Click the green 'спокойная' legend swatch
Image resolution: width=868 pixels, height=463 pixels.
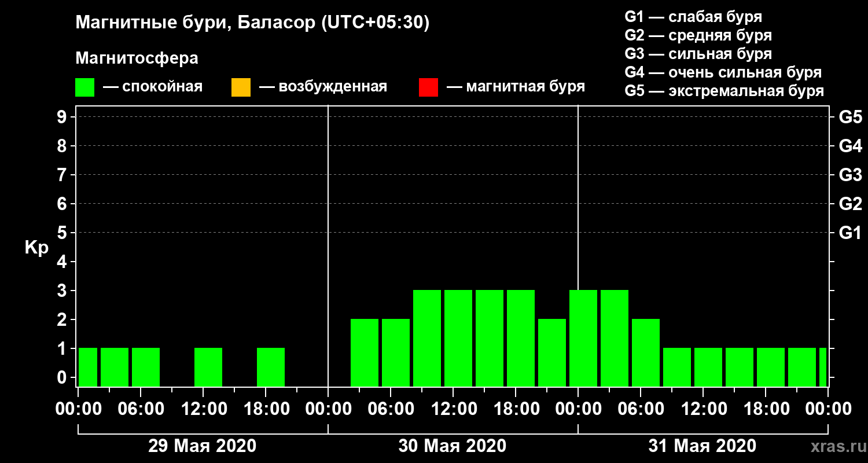(84, 87)
